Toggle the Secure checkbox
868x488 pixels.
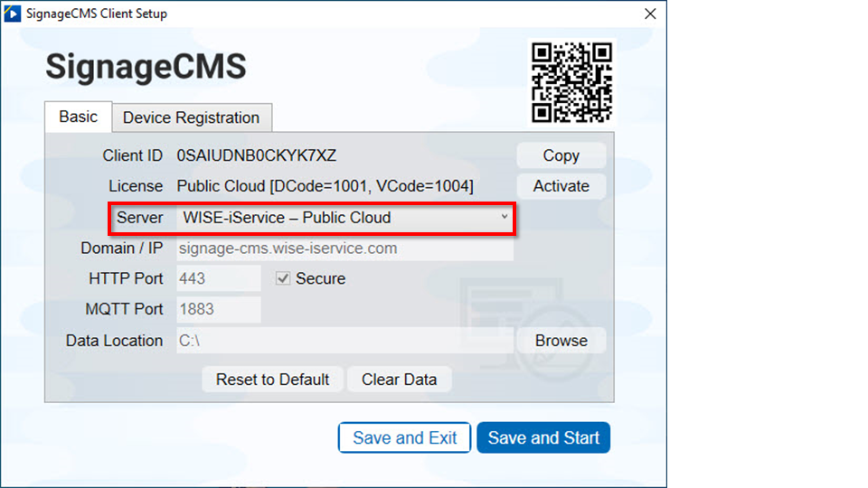284,278
